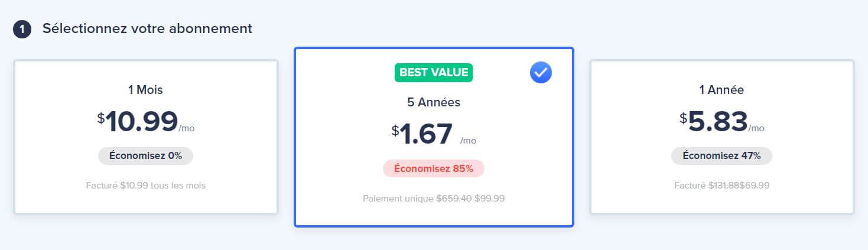Click the Économisez 47% badge
The height and width of the screenshot is (250, 868).
click(x=721, y=156)
